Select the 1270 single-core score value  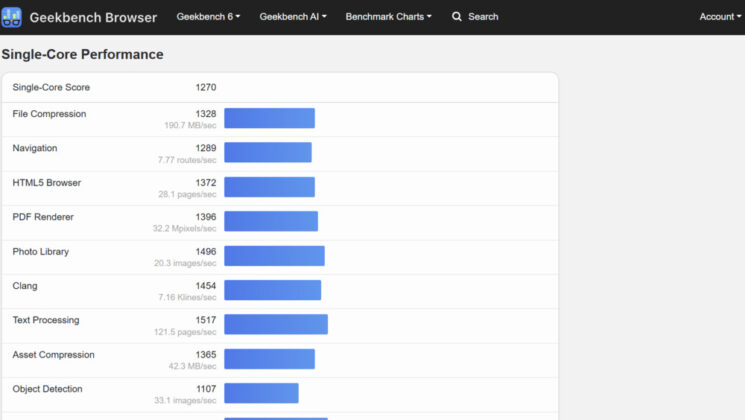[x=206, y=87]
